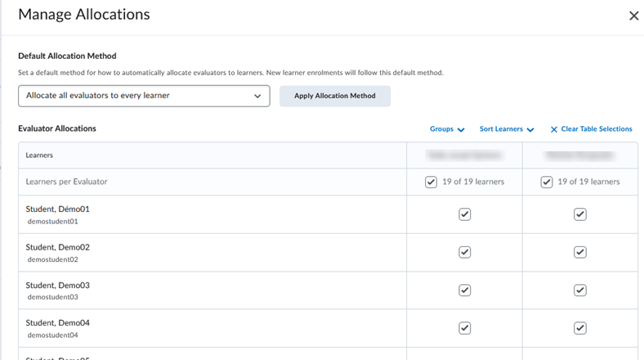The height and width of the screenshot is (360, 644).
Task: Click the Groups chevron arrow icon
Action: point(461,130)
